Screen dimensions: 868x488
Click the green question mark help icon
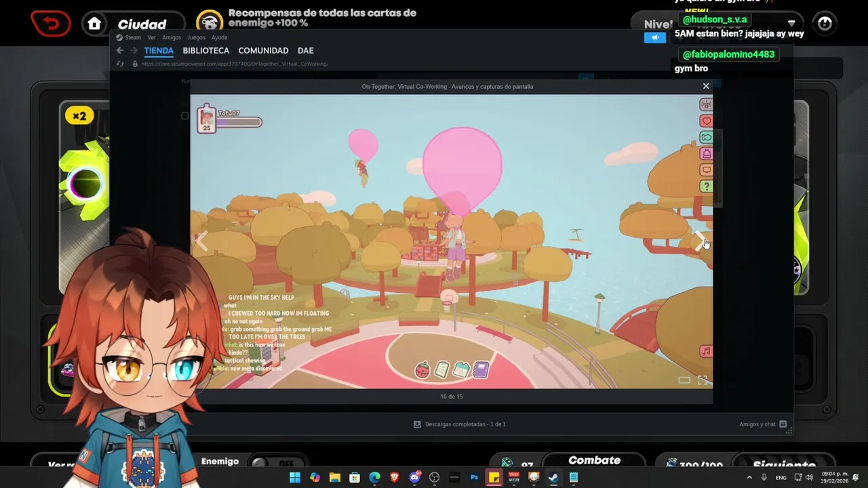706,186
